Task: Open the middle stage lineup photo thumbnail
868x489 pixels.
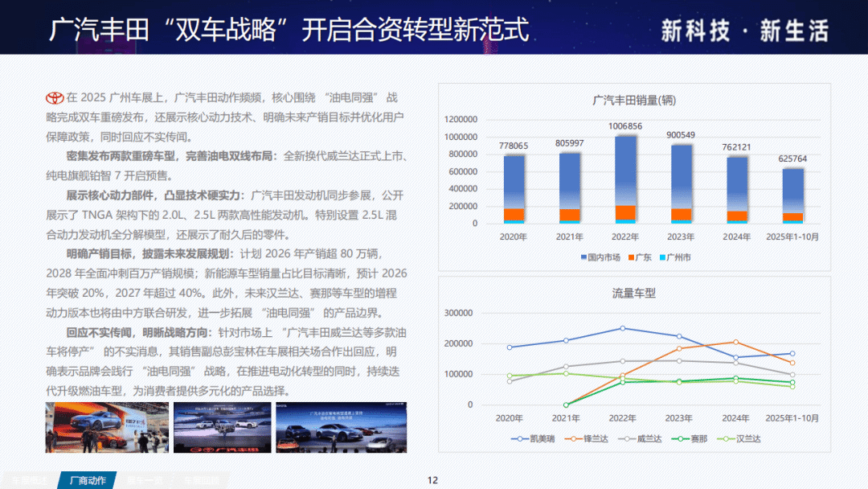Action: 223,428
